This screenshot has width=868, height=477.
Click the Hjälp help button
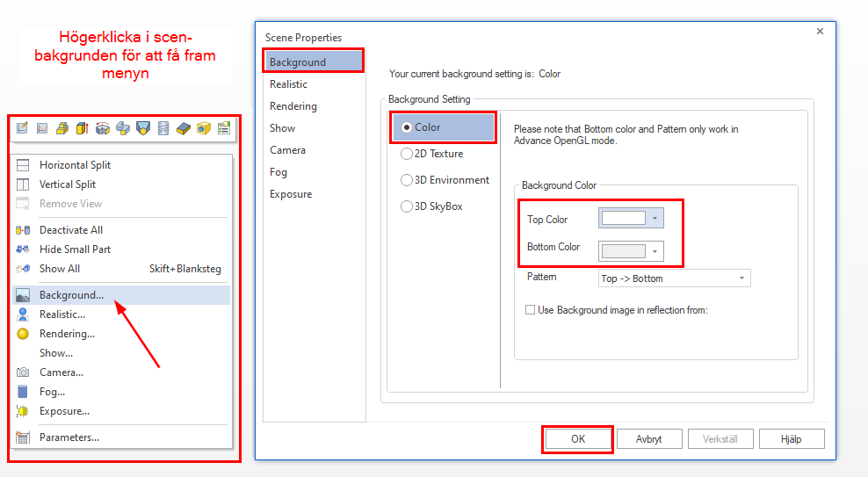(792, 439)
